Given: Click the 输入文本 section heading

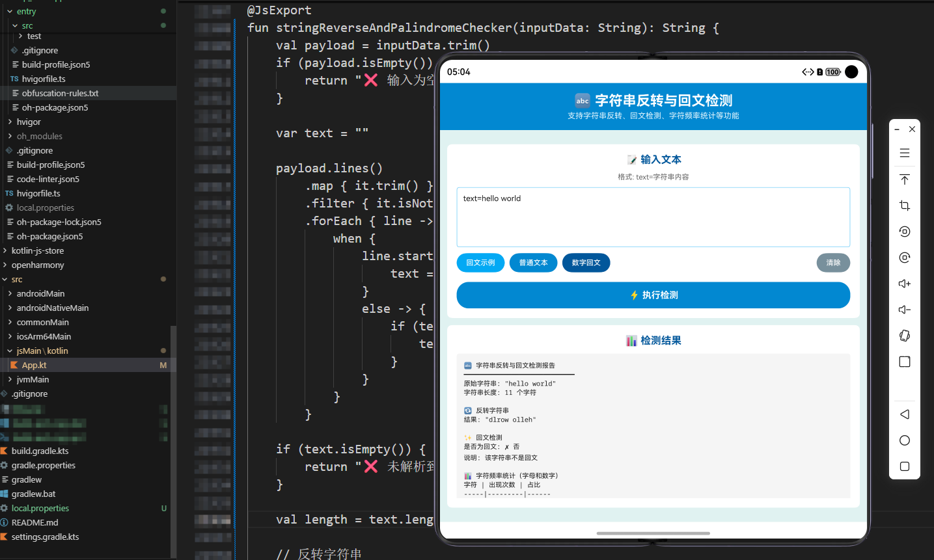Looking at the screenshot, I should (653, 160).
